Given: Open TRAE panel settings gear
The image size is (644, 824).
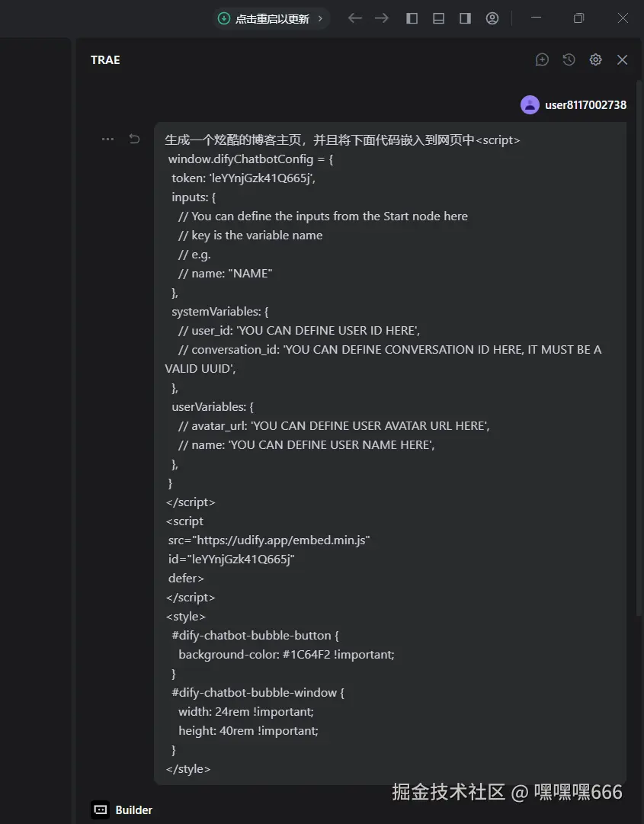Looking at the screenshot, I should [x=596, y=60].
